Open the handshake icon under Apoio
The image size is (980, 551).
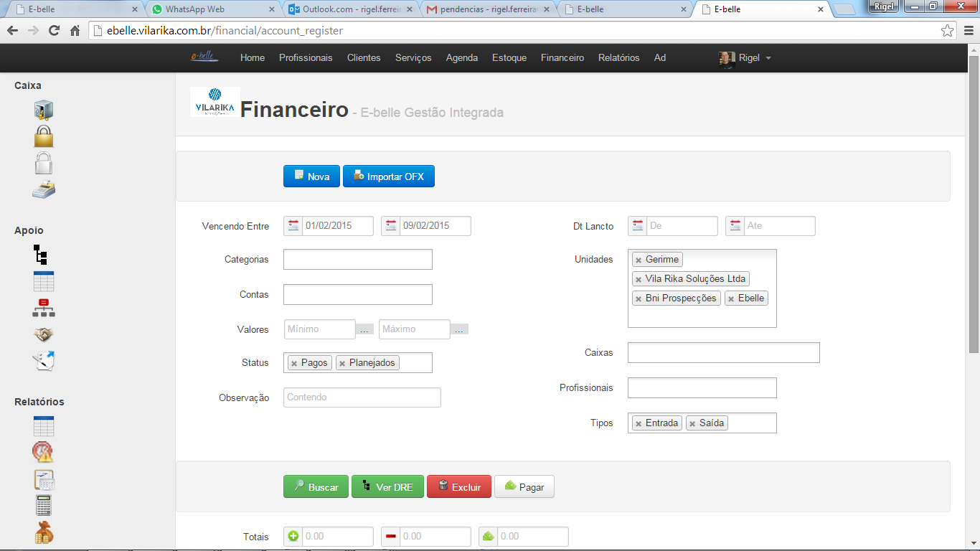44,334
